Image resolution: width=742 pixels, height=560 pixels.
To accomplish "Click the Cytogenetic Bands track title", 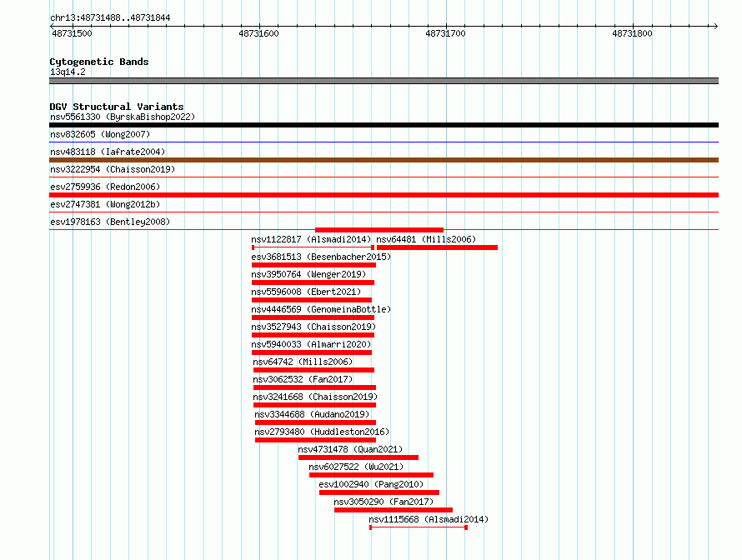I will (99, 62).
